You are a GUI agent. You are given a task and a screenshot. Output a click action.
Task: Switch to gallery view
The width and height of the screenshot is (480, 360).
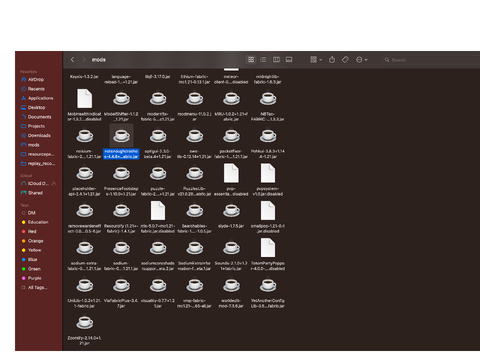click(x=289, y=60)
